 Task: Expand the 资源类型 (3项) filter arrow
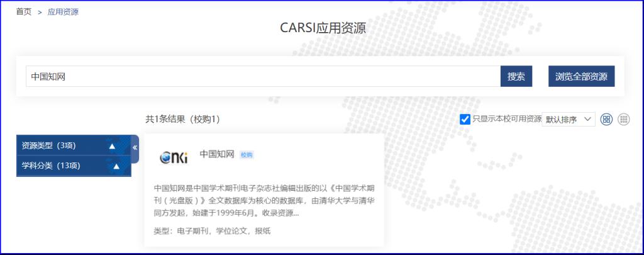[113, 146]
